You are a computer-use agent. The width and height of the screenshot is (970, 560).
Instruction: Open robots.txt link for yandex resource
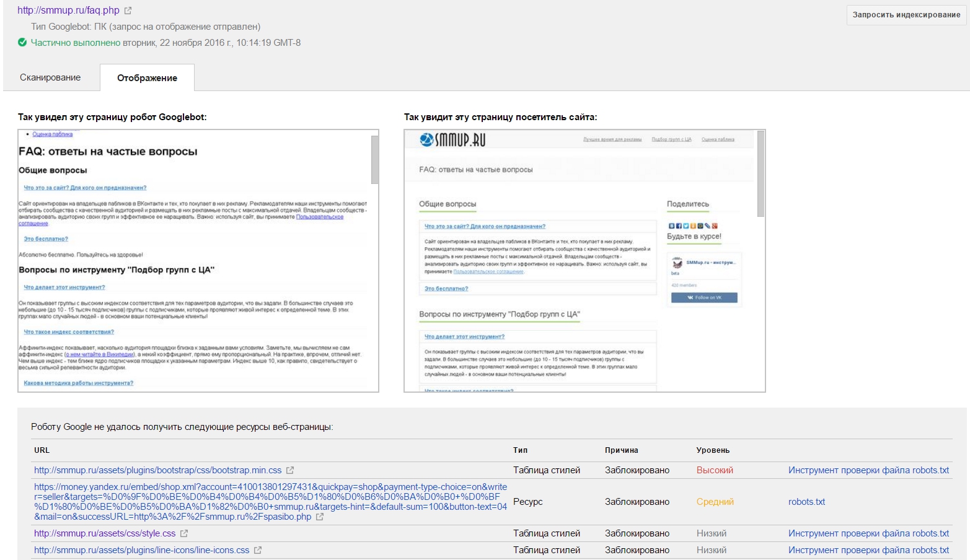coord(806,502)
